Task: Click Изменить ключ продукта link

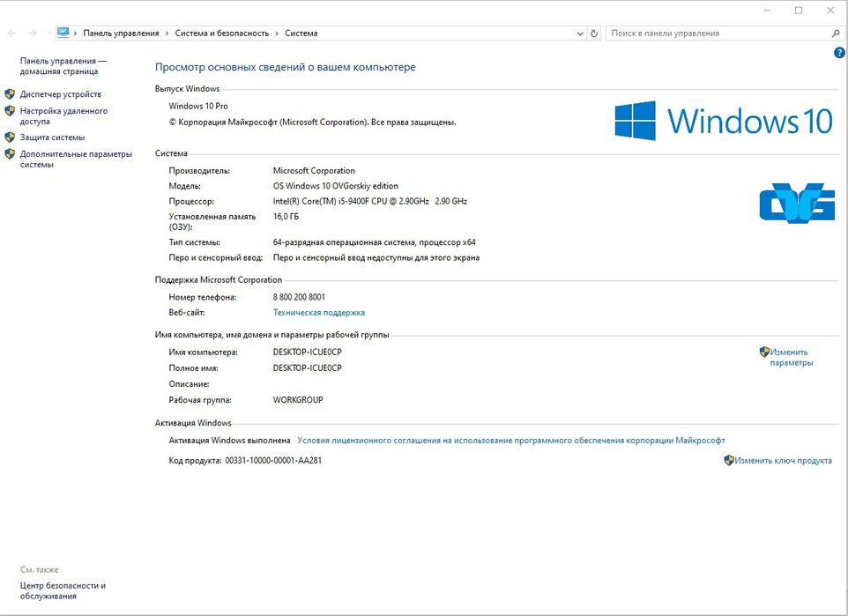Action: [783, 461]
